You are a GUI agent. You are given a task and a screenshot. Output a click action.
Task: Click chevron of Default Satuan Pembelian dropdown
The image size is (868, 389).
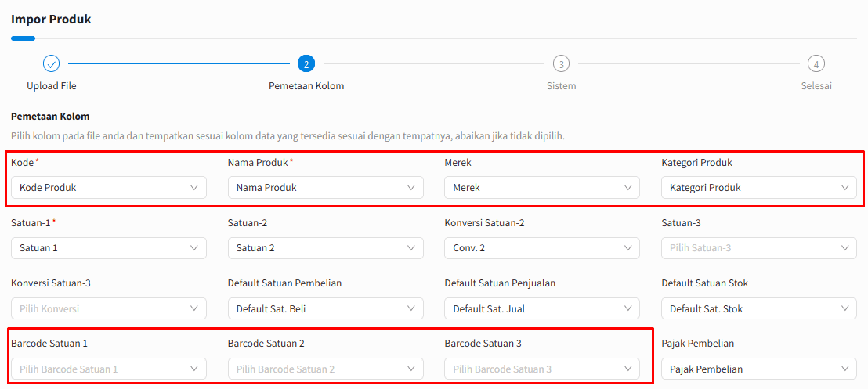411,308
